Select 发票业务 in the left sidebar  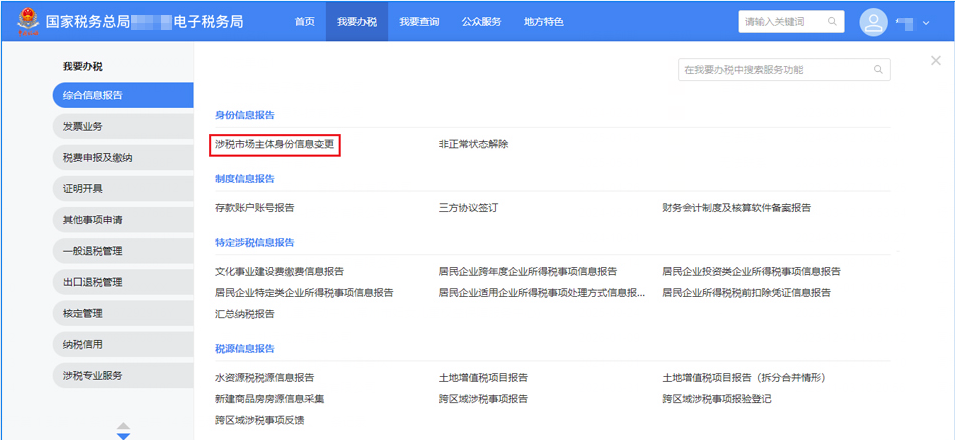(84, 126)
